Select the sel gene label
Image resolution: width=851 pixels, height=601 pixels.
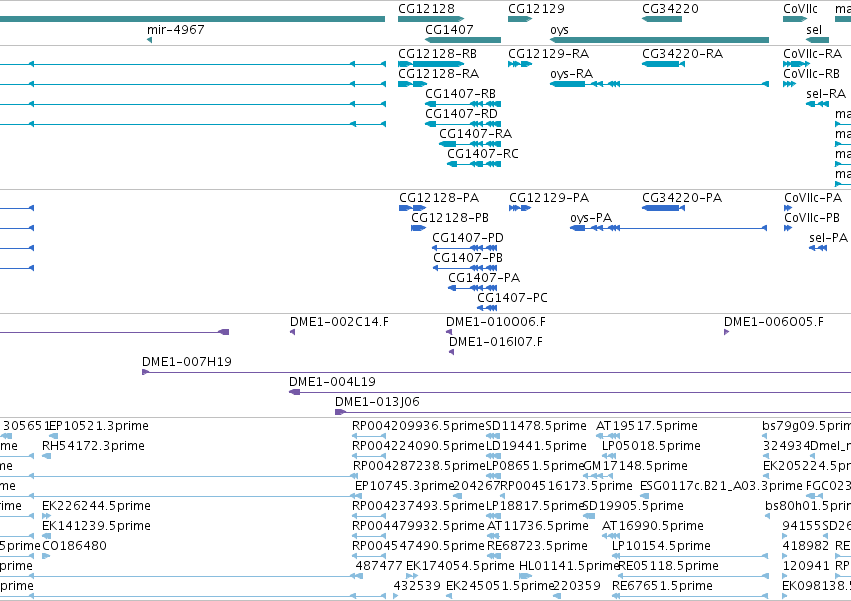click(814, 30)
